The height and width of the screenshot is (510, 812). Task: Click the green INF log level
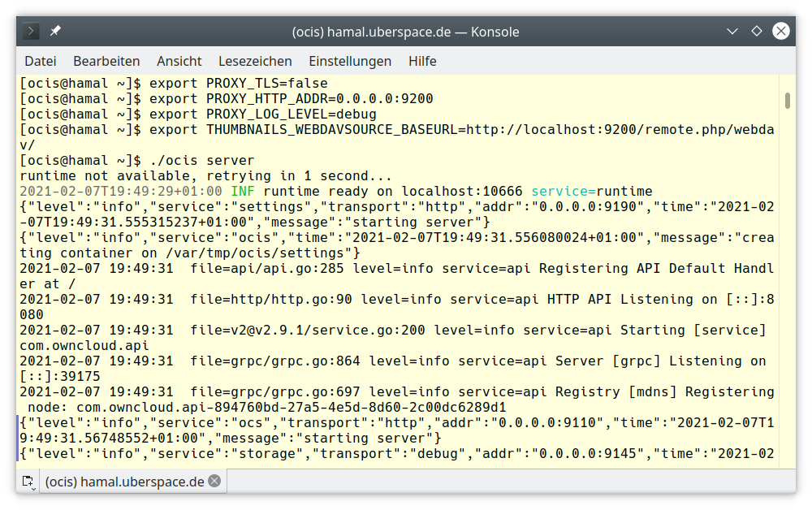243,192
